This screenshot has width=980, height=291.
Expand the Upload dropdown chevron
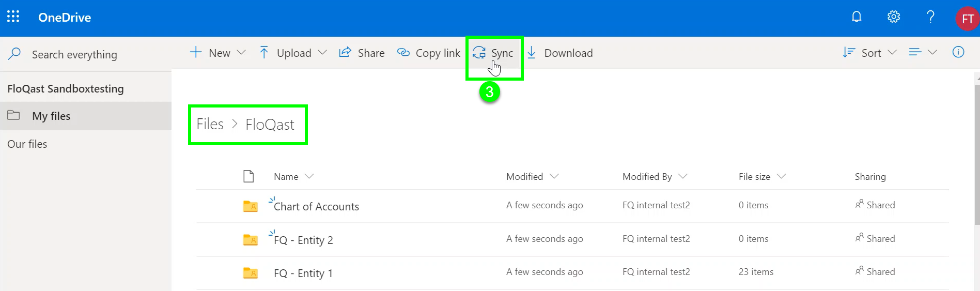322,52
